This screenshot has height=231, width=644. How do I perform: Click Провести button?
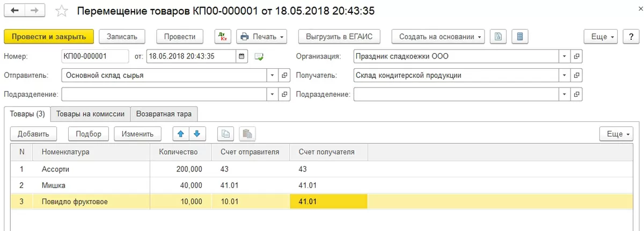(180, 37)
